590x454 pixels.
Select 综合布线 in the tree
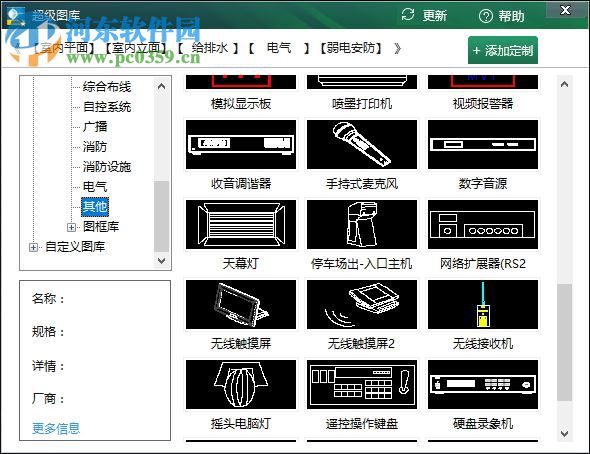pos(107,87)
